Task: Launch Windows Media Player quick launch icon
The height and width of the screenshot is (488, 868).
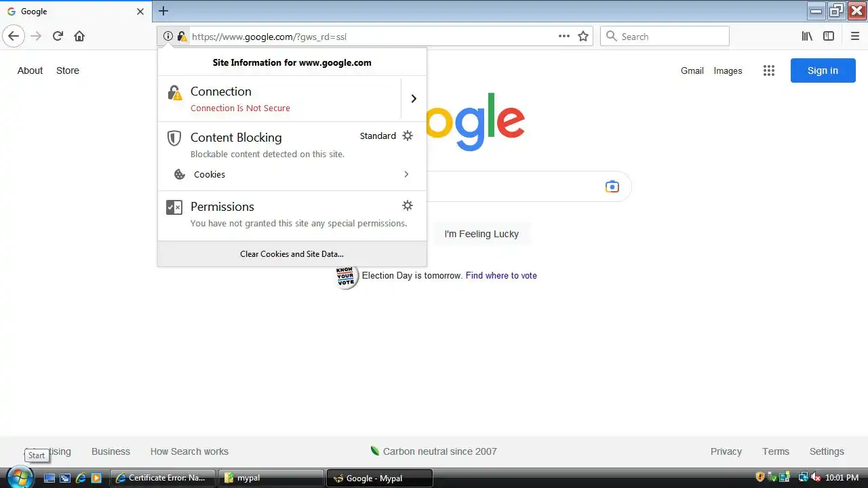Action: 96,478
